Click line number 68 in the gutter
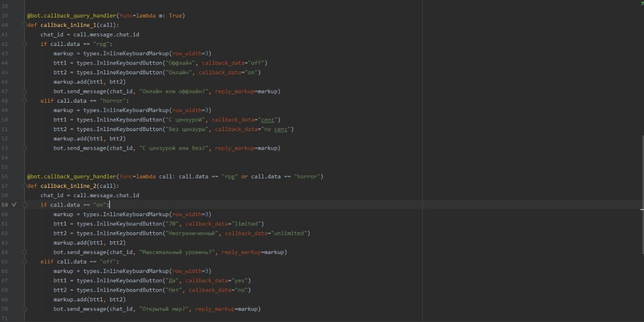The width and height of the screenshot is (644, 322). (x=4, y=290)
